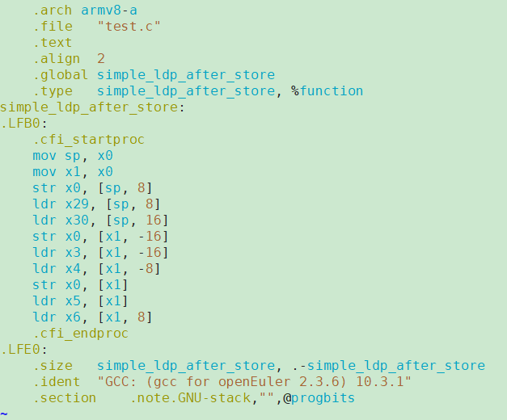The width and height of the screenshot is (507, 420).
Task: Place cursor on the "test.c" filename string
Action: click(129, 27)
